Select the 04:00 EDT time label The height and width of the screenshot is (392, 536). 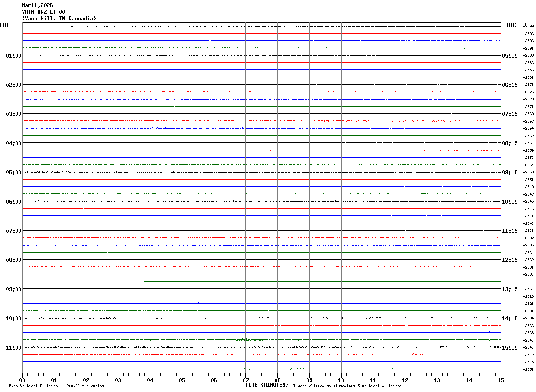click(14, 143)
